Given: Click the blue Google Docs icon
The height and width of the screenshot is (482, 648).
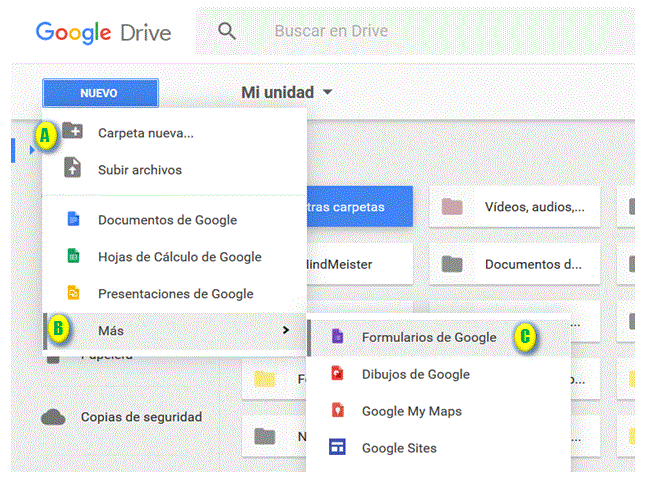Looking at the screenshot, I should coord(73,219).
